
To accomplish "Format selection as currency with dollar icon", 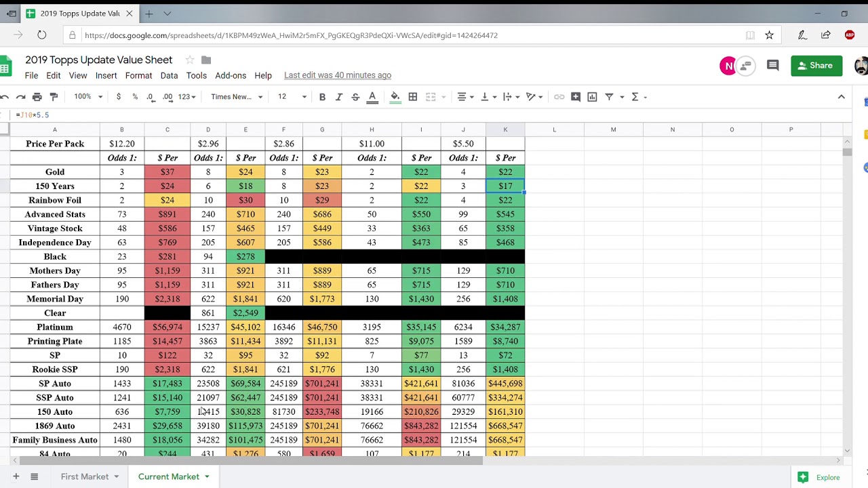I will pos(119,97).
